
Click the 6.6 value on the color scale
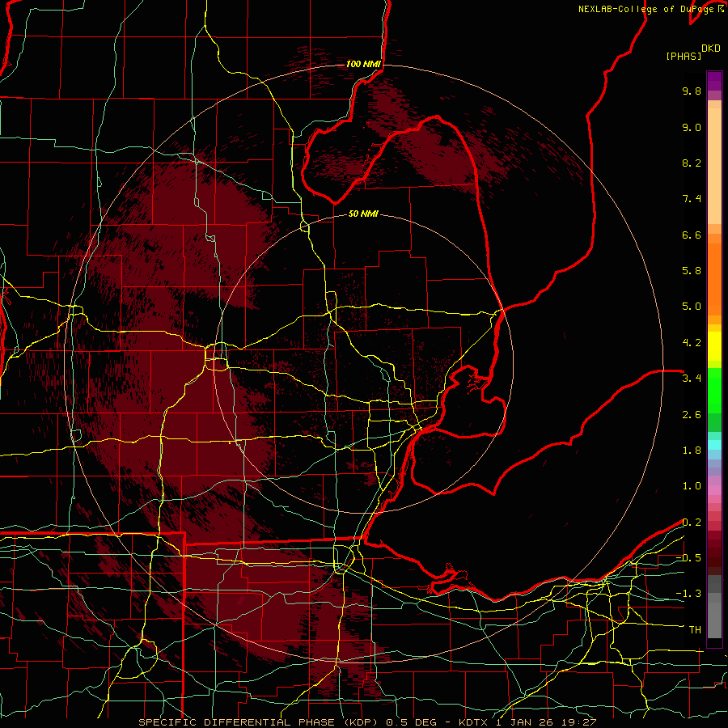[x=692, y=235]
